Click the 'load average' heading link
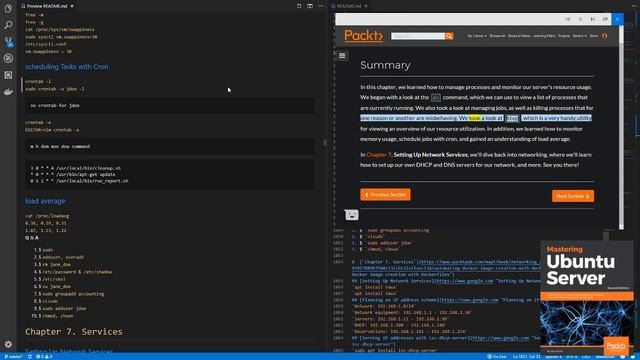This screenshot has width=640, height=360. [x=45, y=201]
